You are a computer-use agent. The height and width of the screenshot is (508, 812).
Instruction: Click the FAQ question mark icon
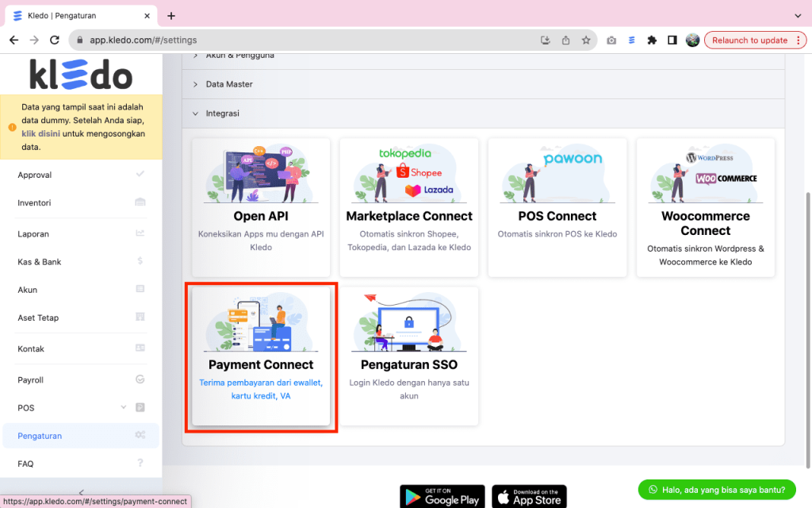(140, 463)
